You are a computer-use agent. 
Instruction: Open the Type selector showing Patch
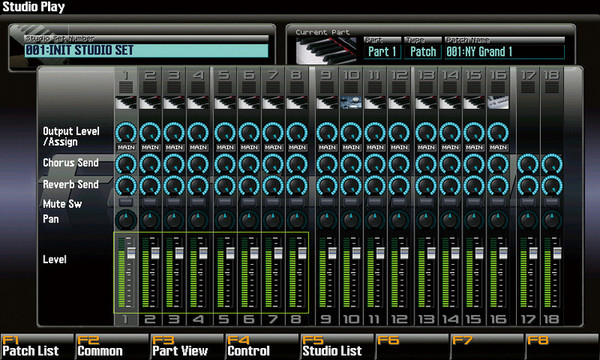point(423,52)
